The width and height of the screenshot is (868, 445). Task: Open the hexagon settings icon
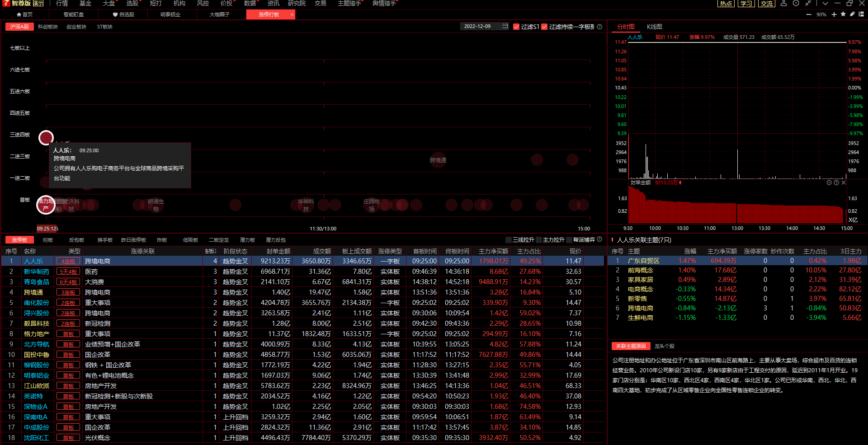796,3
